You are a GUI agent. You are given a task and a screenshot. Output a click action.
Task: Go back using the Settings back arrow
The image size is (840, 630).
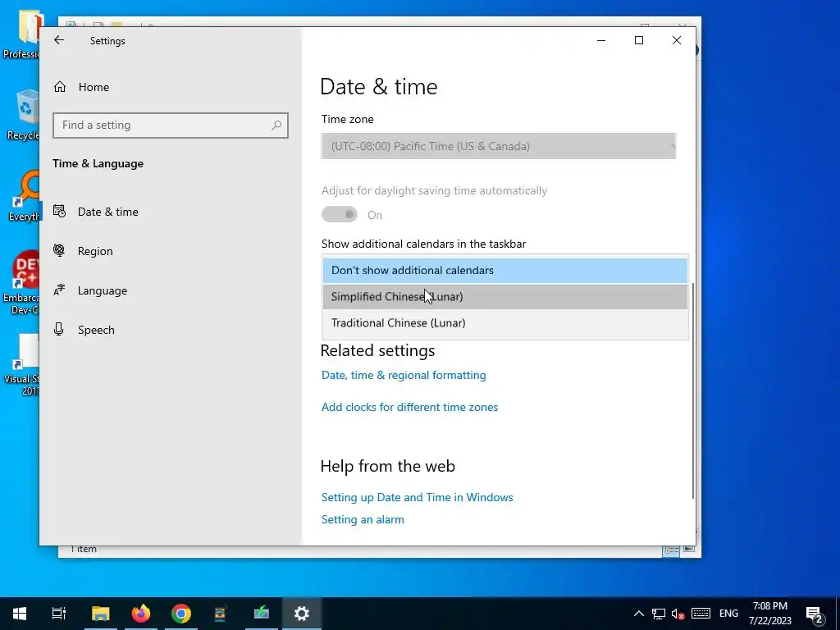[x=59, y=40]
